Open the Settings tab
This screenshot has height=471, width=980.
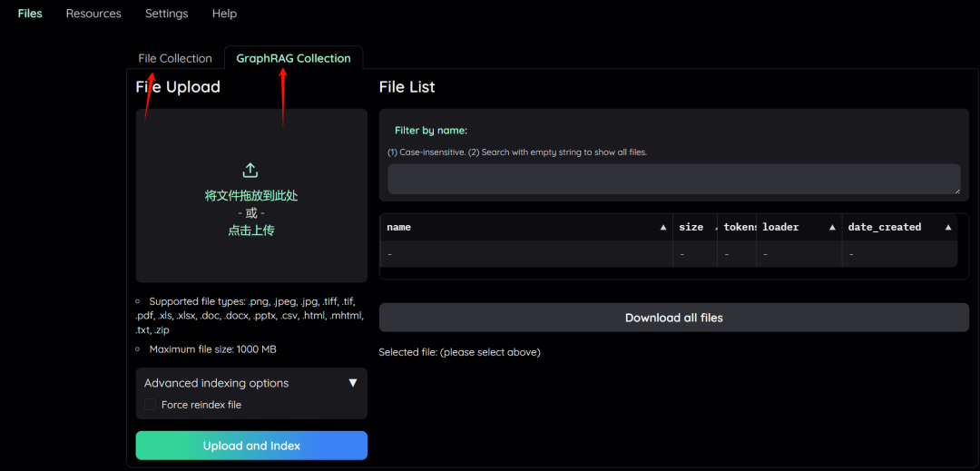coord(167,14)
